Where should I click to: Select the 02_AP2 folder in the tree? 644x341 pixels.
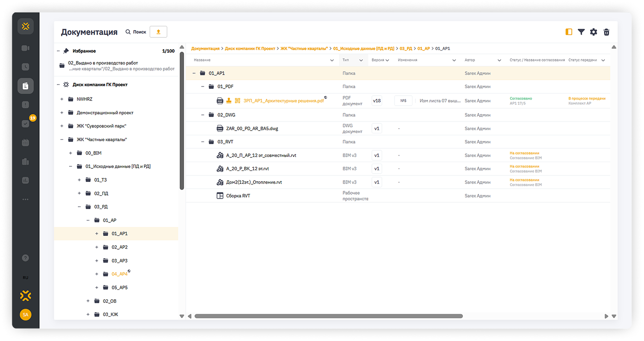(x=120, y=247)
